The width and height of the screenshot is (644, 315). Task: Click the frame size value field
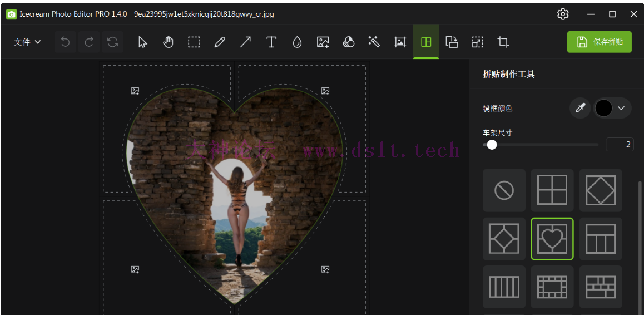(620, 145)
